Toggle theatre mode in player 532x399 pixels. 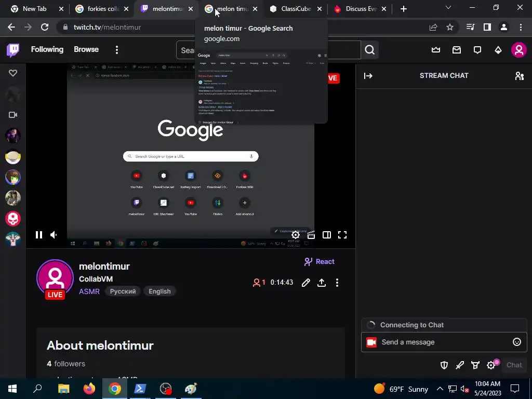coord(327,235)
